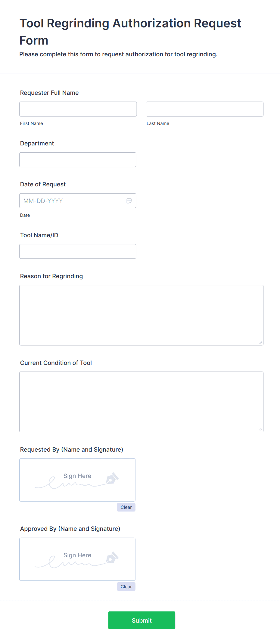Image resolution: width=280 pixels, height=644 pixels.
Task: Submit the regrinding authorization form
Action: [142, 620]
